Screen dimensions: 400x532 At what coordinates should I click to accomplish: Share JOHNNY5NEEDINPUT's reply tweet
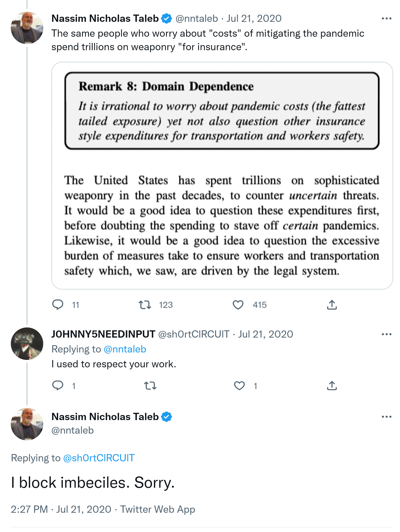pos(332,386)
